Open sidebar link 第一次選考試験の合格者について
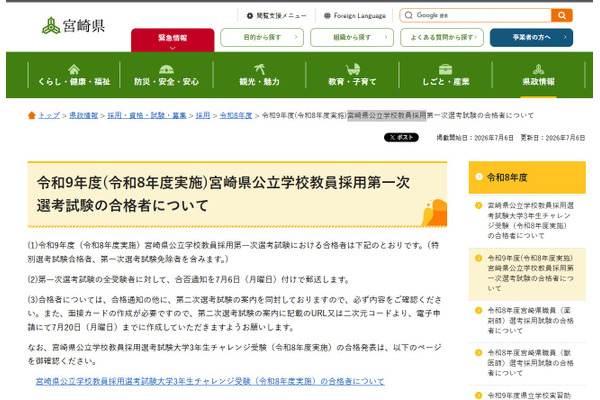 (530, 273)
